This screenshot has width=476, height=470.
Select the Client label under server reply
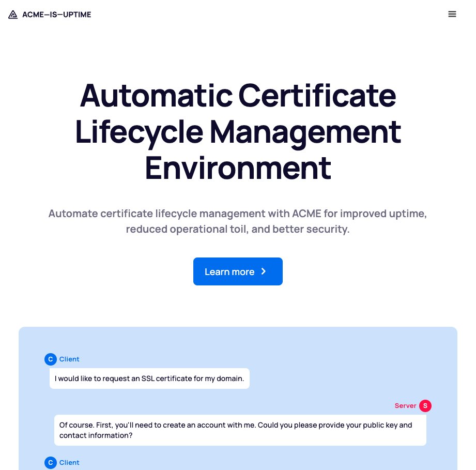69,463
